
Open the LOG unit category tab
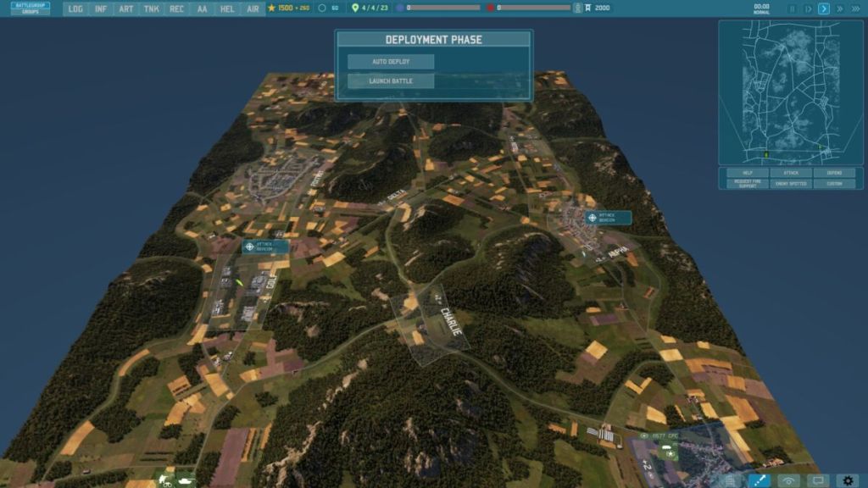(x=75, y=8)
